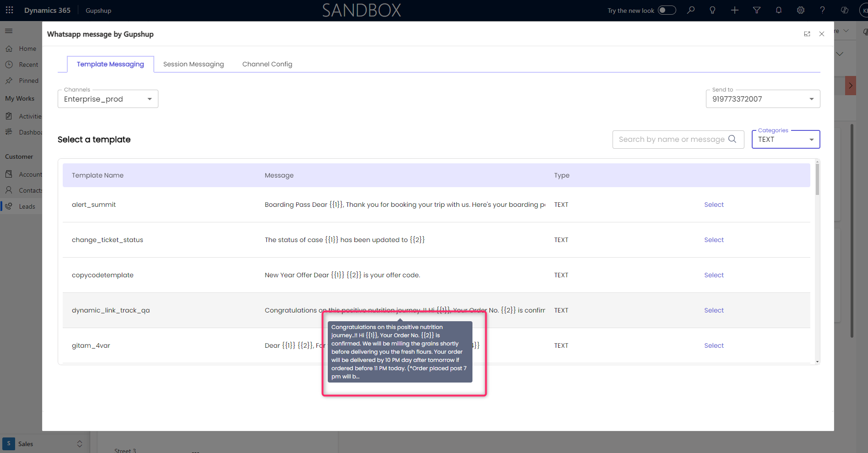Screen dimensions: 868x453
Task: Click the Leads icon in sidebar
Action: point(9,206)
